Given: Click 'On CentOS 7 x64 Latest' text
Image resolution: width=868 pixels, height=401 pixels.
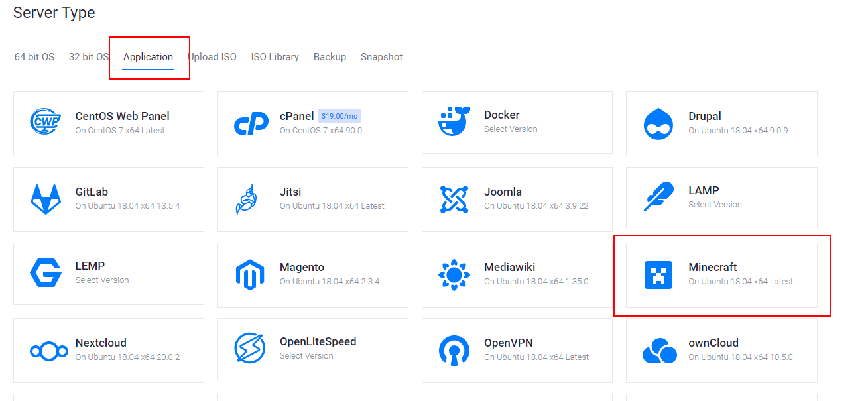Looking at the screenshot, I should pos(120,130).
